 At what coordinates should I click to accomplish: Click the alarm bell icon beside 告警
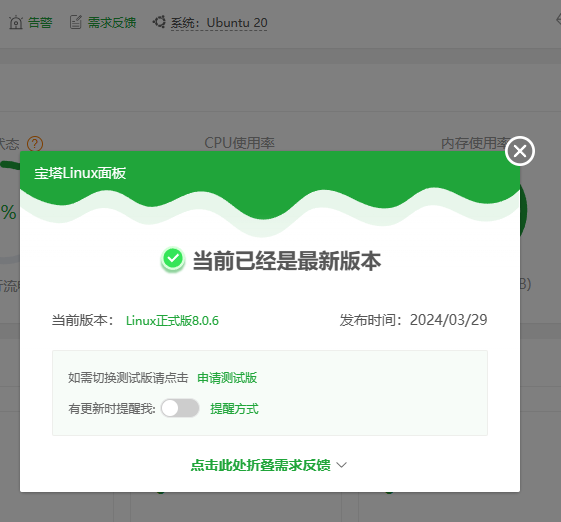click(16, 23)
